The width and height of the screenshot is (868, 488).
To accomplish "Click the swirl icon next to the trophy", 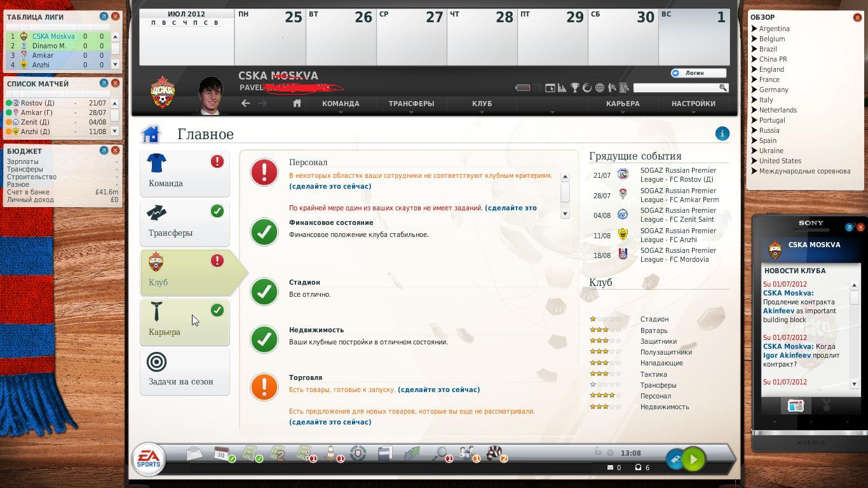I will pyautogui.click(x=587, y=88).
